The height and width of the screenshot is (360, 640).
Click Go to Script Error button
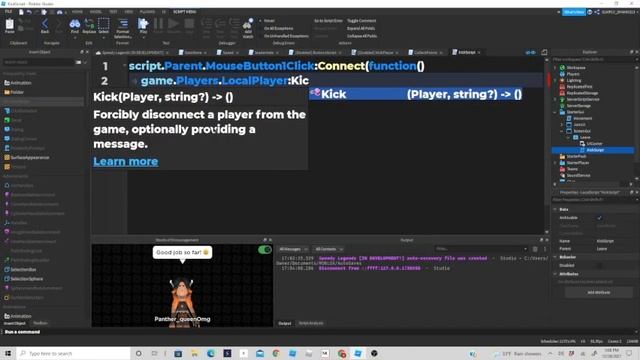point(328,21)
